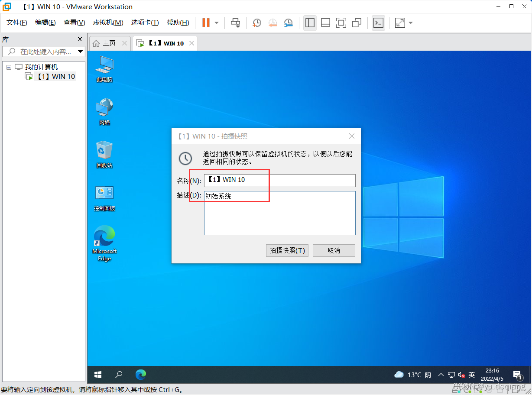Show hidden tray icons chevron
The height and width of the screenshot is (395, 532).
[x=441, y=375]
